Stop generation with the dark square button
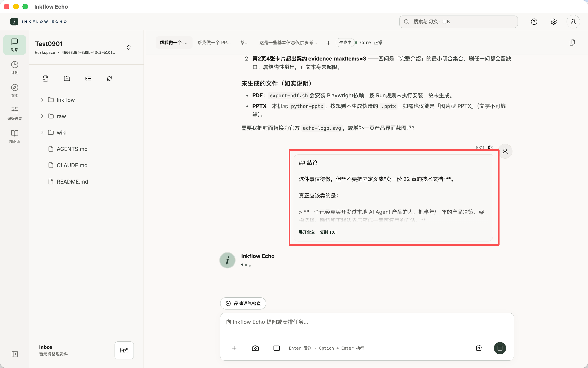The width and height of the screenshot is (588, 368). (x=500, y=348)
